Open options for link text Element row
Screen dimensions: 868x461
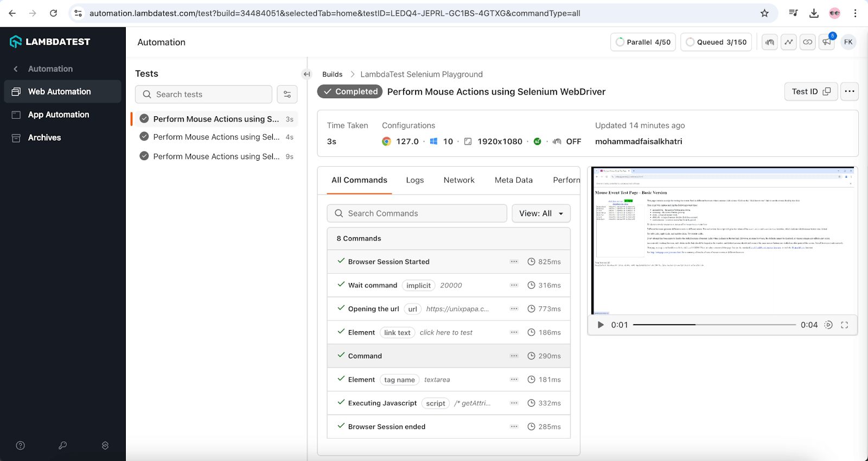(x=514, y=332)
